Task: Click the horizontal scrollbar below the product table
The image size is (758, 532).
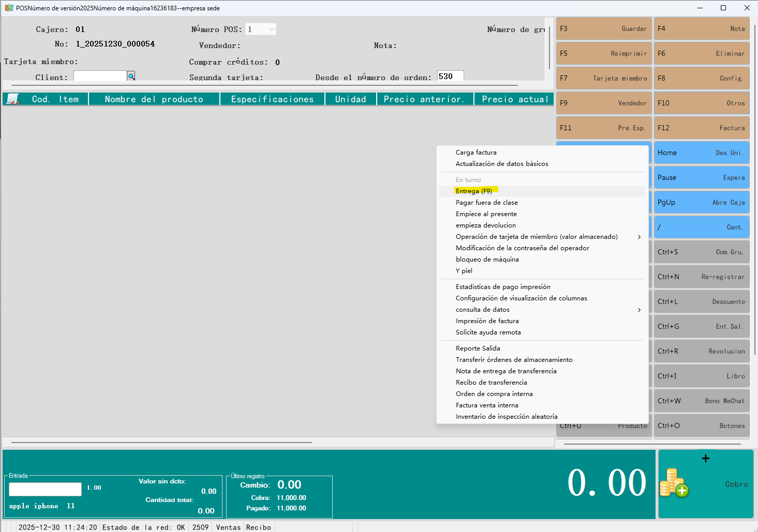Action: (x=161, y=443)
